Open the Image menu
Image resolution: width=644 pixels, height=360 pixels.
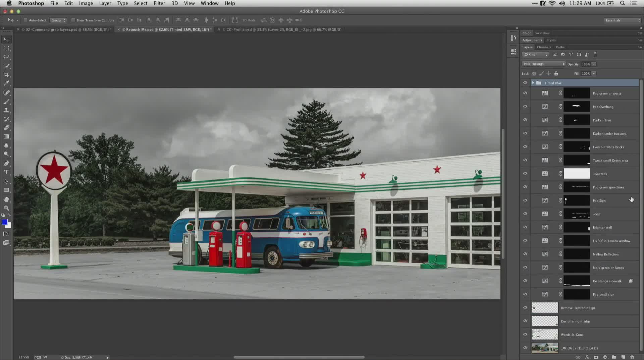[x=86, y=3]
